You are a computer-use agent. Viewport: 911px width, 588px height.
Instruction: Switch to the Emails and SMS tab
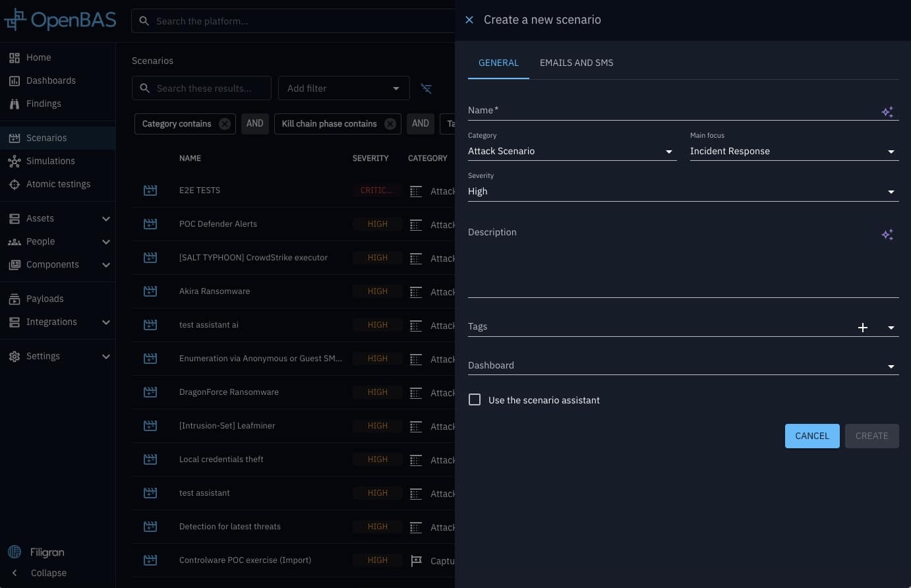(x=576, y=63)
